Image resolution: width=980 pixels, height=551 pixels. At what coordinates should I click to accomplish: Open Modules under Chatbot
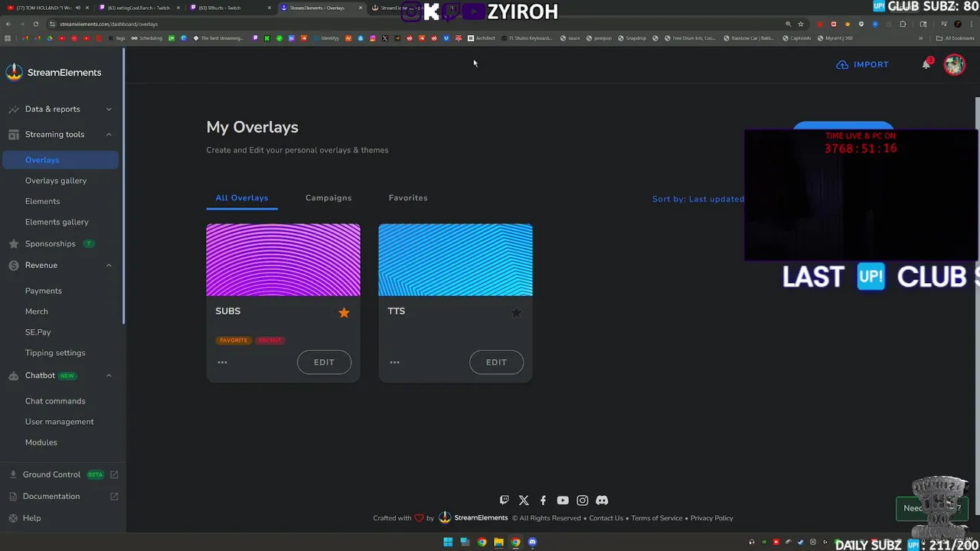tap(41, 442)
